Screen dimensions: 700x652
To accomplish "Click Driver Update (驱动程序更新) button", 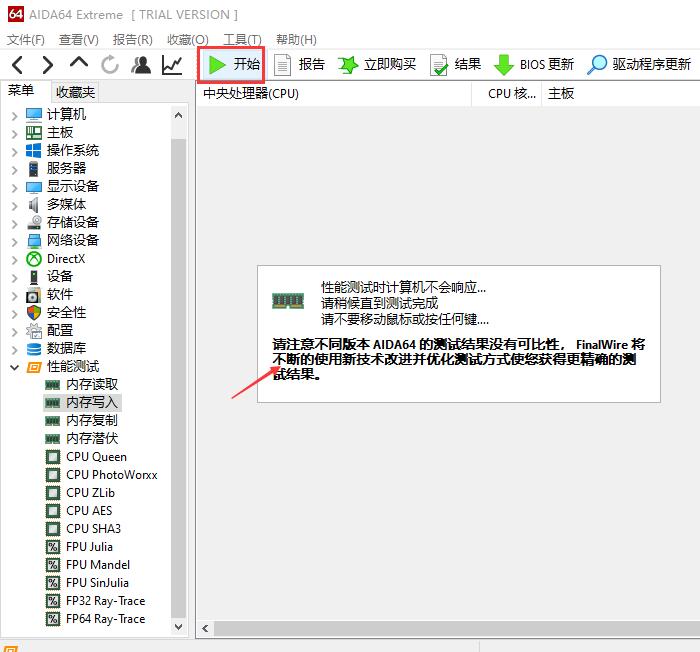I will (x=639, y=64).
